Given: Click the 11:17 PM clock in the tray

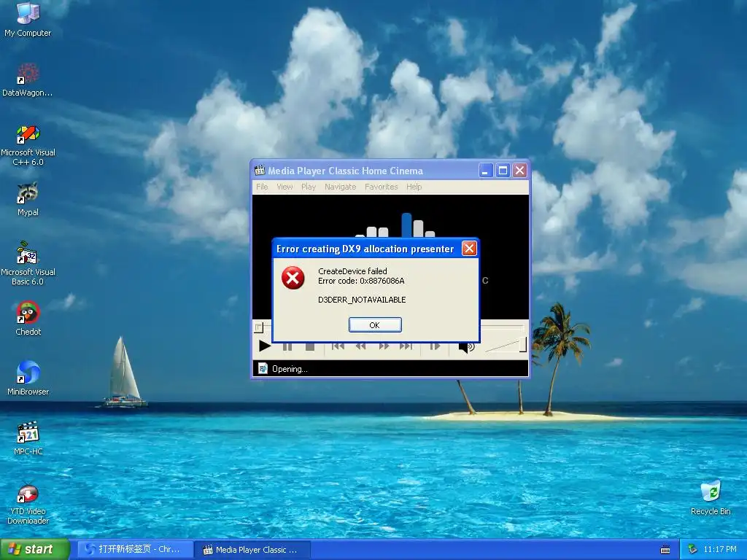Looking at the screenshot, I should 720,550.
